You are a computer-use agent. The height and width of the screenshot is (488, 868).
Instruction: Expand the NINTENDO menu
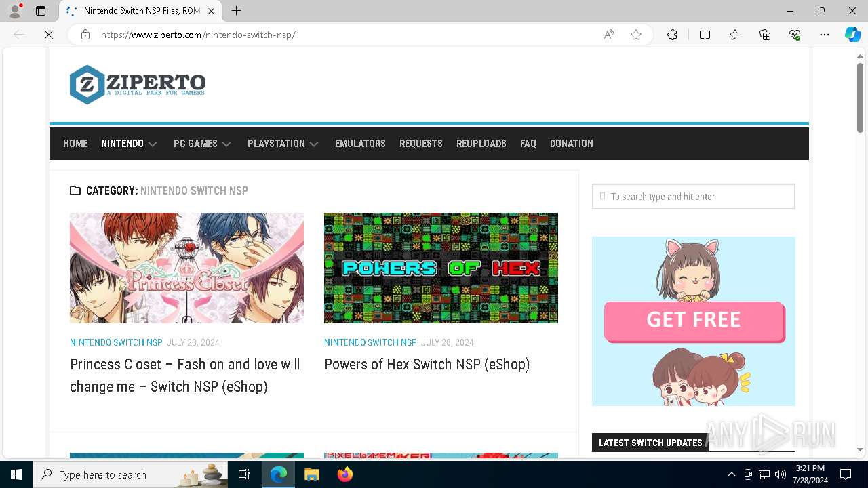[x=129, y=144]
